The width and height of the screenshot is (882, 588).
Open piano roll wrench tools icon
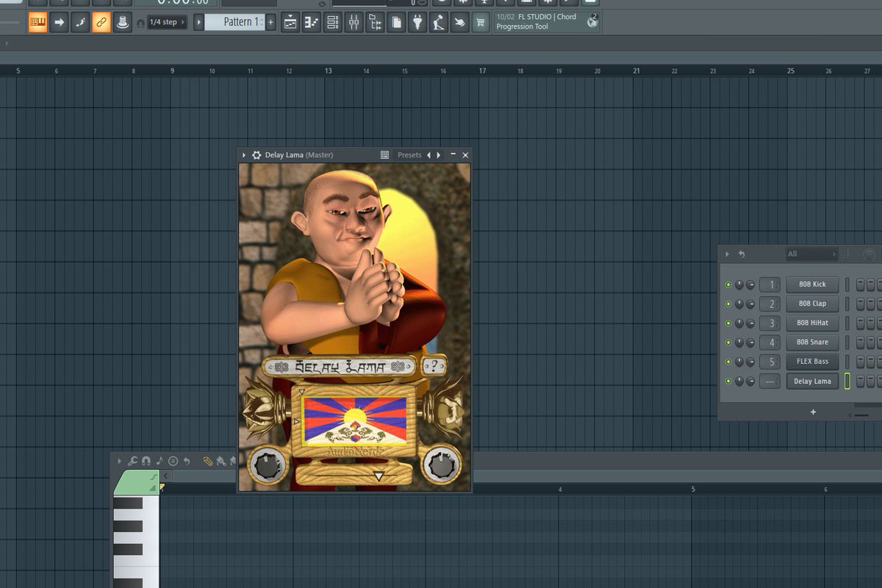(x=132, y=461)
